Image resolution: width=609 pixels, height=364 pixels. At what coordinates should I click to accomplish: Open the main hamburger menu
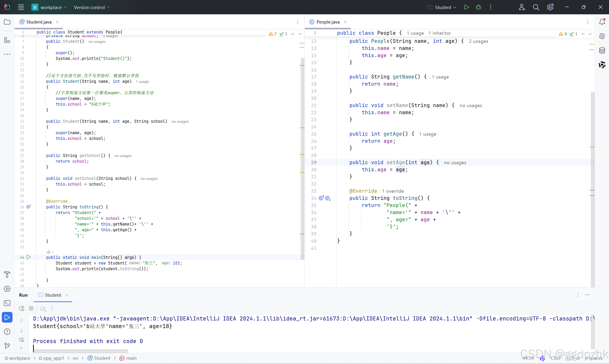[21, 7]
